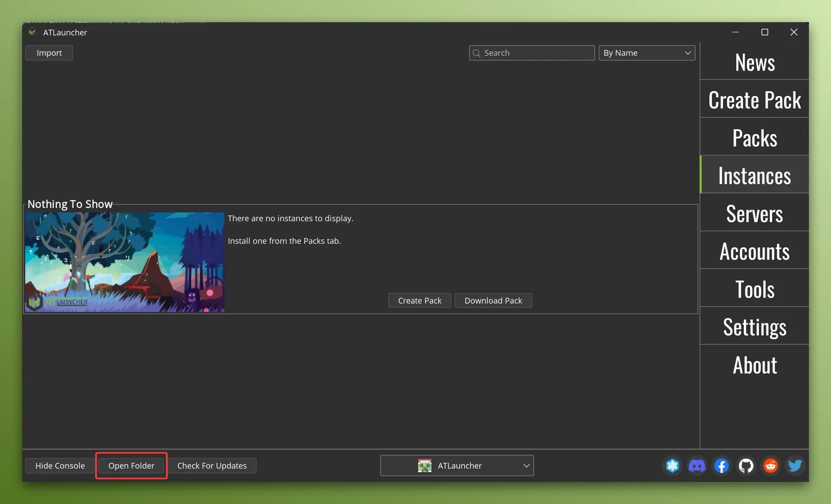The width and height of the screenshot is (831, 504).
Task: Open the chevron on the sort selector
Action: pyautogui.click(x=686, y=53)
